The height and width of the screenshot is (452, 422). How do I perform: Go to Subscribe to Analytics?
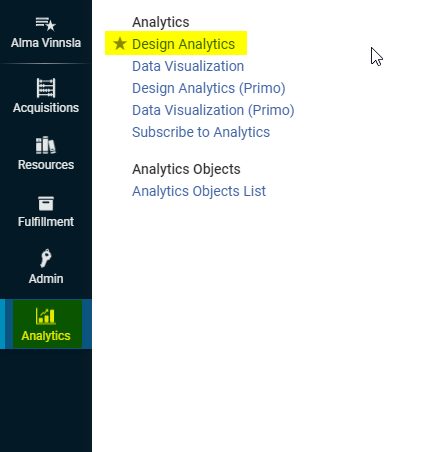201,132
